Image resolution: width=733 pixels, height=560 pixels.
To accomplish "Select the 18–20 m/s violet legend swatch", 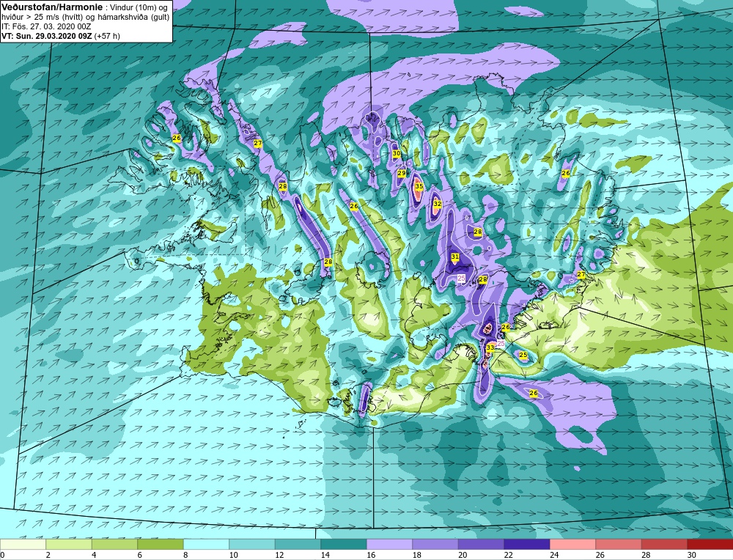I will click(435, 545).
